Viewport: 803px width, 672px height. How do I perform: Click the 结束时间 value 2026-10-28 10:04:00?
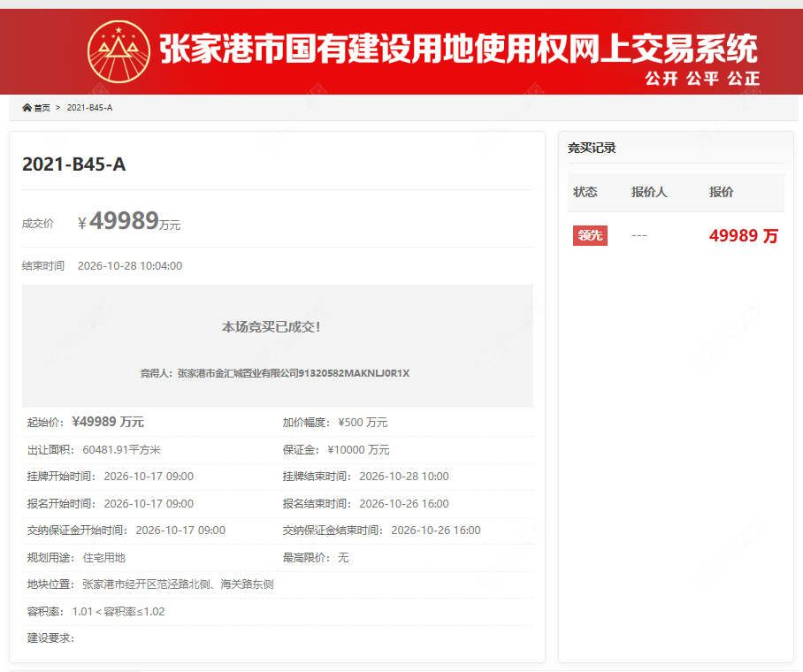coord(130,266)
